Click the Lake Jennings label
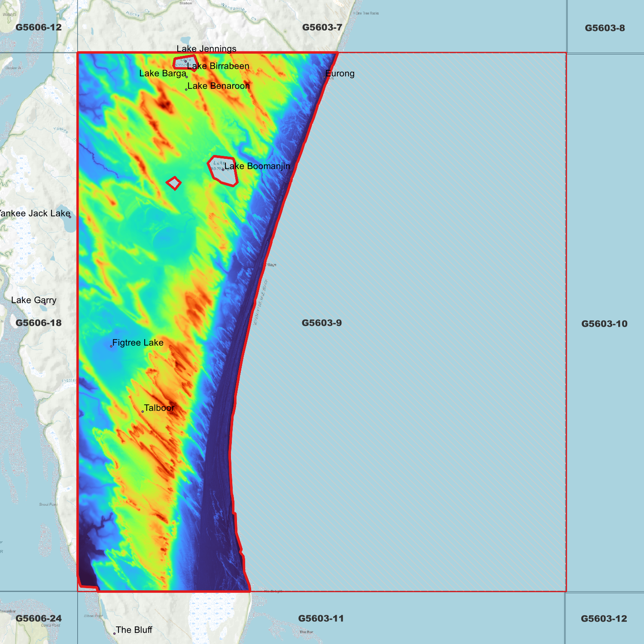This screenshot has height=644, width=644. [x=207, y=49]
